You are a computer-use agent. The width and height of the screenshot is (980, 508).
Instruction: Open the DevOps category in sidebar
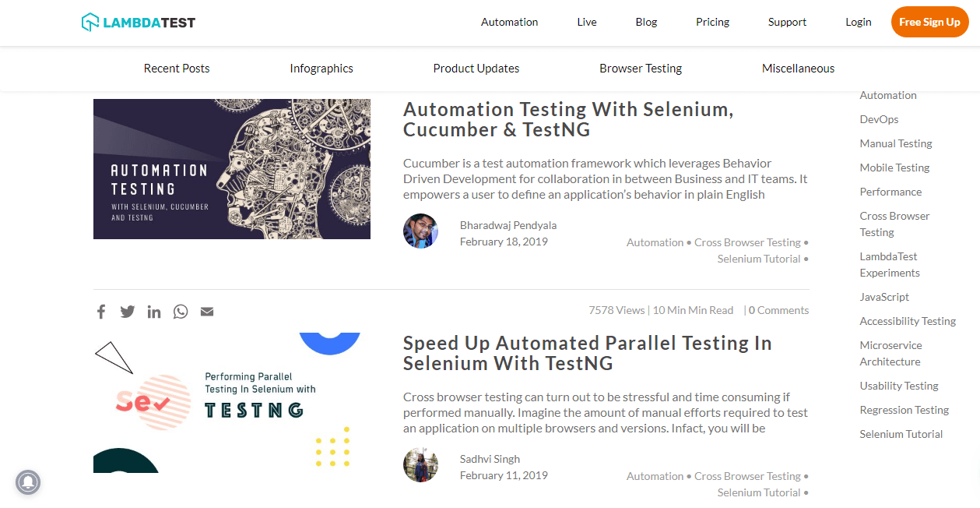pos(879,120)
